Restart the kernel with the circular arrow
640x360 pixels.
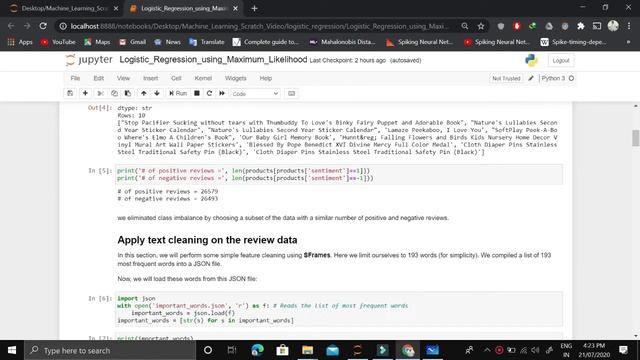pos(209,93)
